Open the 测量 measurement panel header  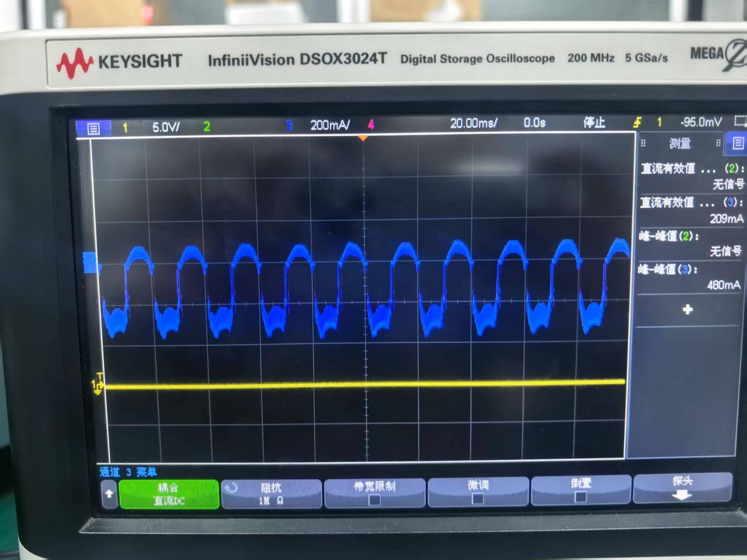click(x=680, y=143)
